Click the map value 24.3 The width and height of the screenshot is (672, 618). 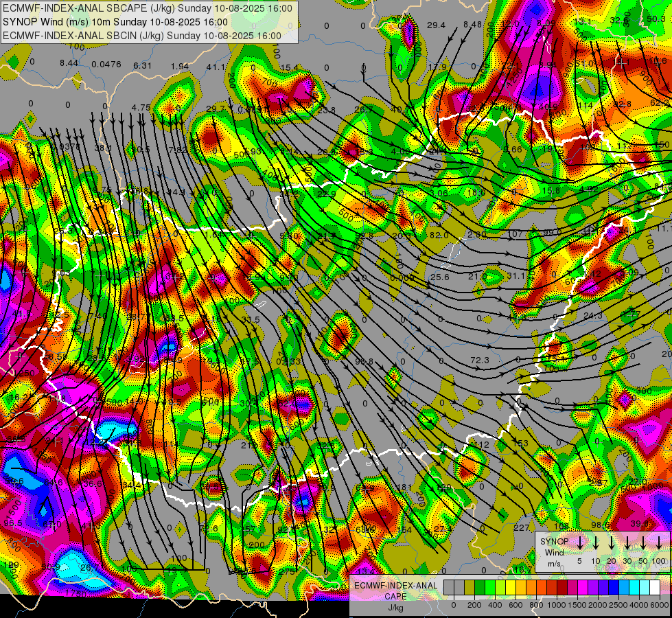click(x=593, y=316)
